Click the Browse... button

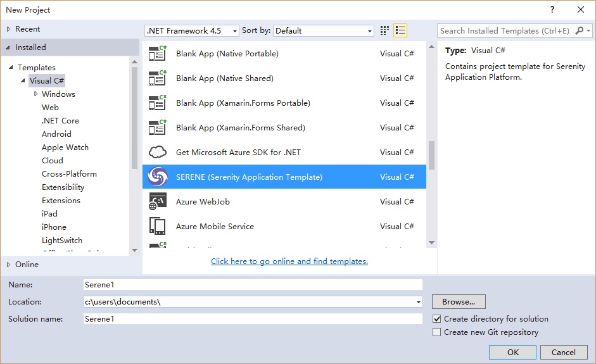click(459, 302)
